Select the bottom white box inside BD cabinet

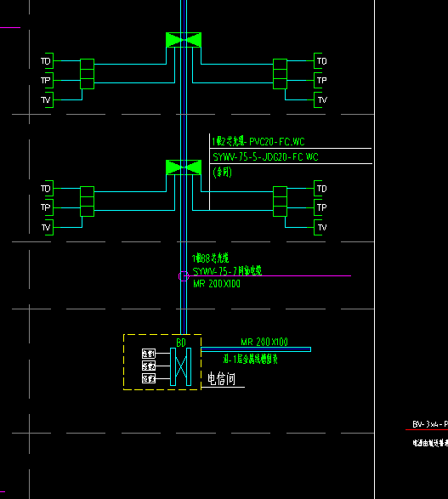149,378
